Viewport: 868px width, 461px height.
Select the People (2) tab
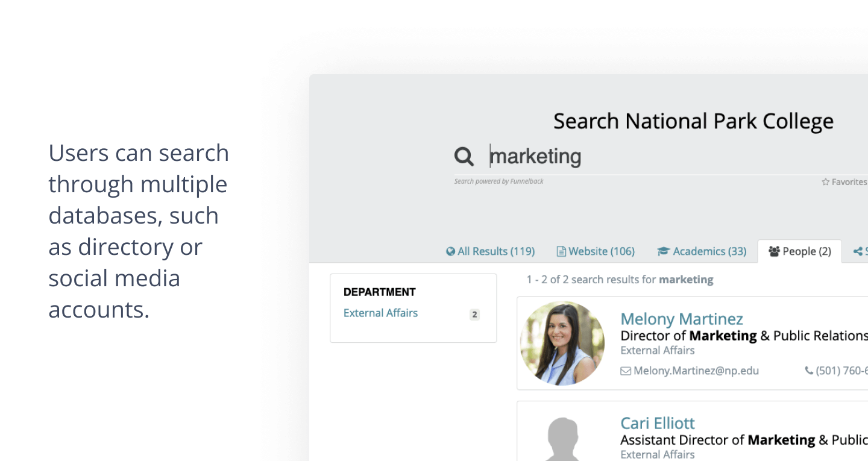coord(799,251)
